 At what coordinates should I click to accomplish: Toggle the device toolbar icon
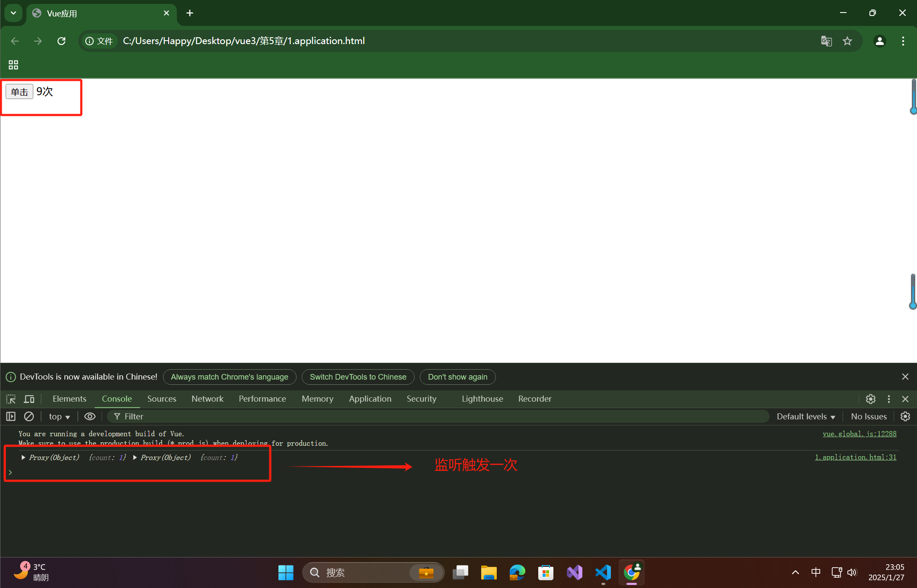coord(29,399)
